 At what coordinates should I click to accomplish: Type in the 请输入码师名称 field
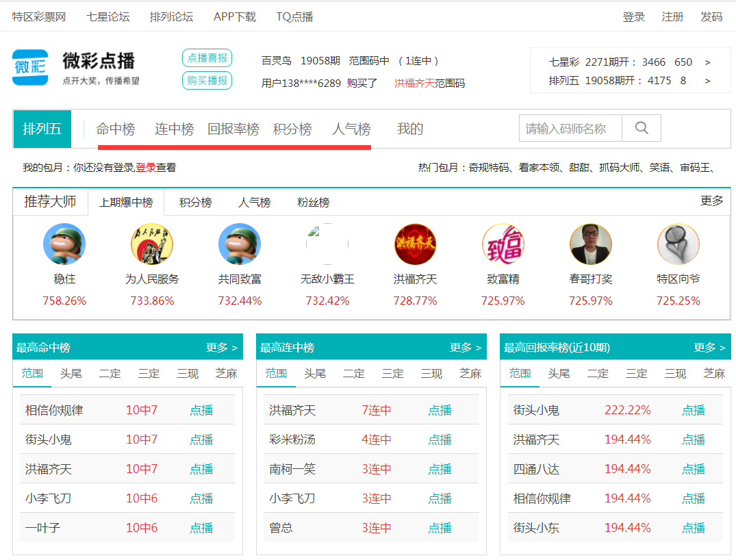pyautogui.click(x=570, y=129)
